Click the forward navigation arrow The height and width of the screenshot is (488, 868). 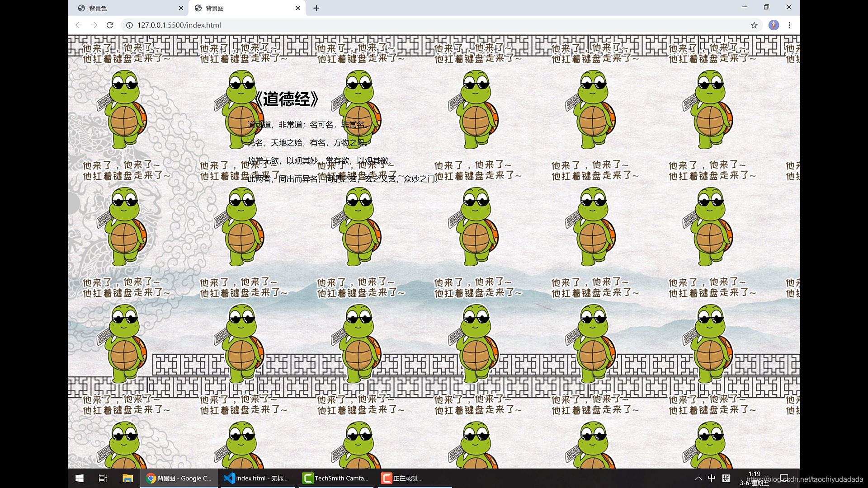pos(94,25)
